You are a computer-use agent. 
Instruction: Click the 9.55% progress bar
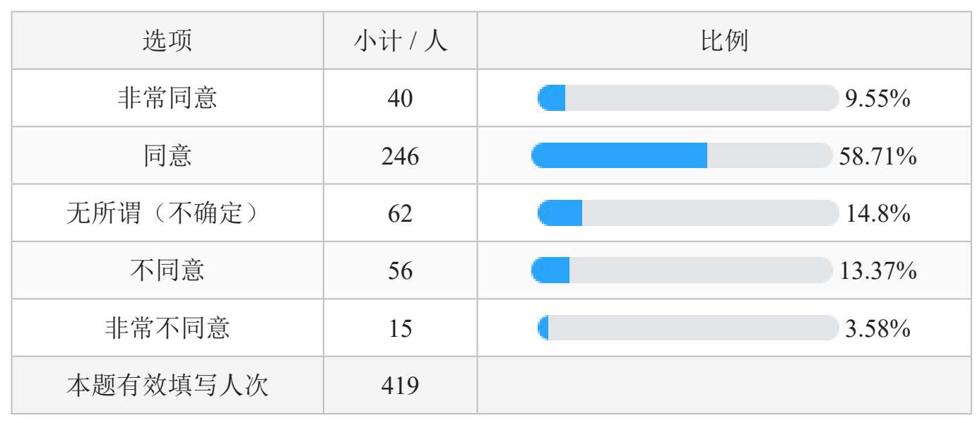click(x=687, y=98)
